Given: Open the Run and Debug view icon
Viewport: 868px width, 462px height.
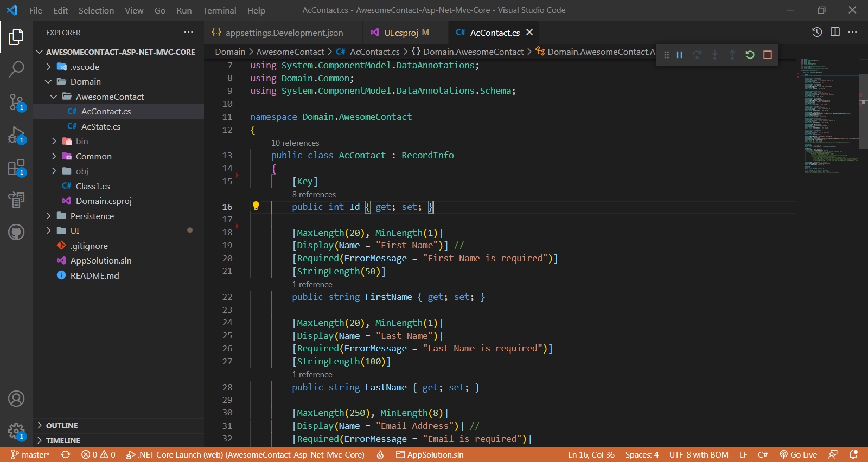Looking at the screenshot, I should point(16,135).
